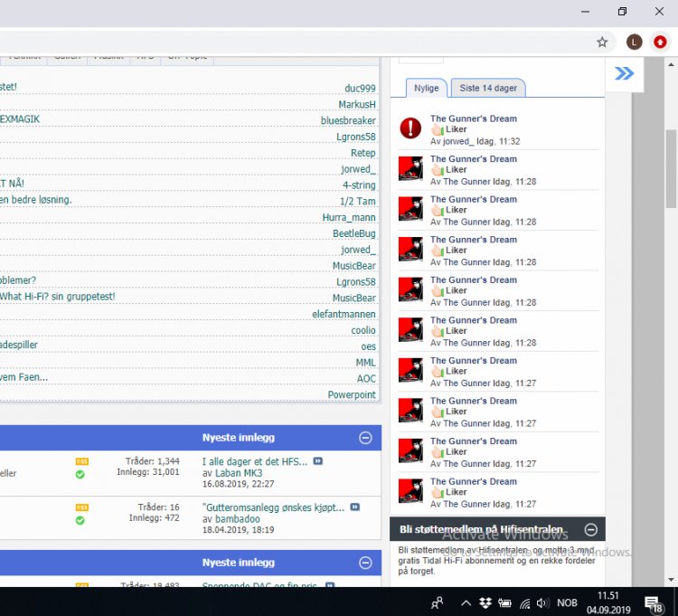Open BeetleBug's profile link
The height and width of the screenshot is (616, 678).
coord(353,233)
